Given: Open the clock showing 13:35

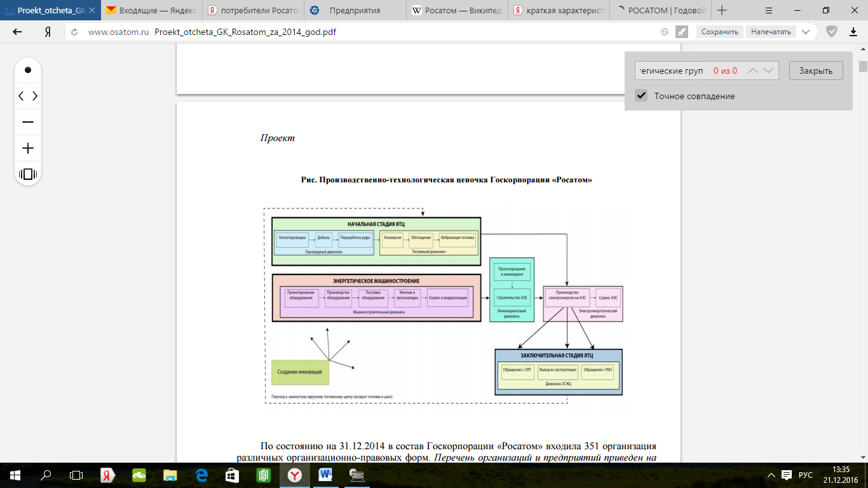Looking at the screenshot, I should 840,475.
